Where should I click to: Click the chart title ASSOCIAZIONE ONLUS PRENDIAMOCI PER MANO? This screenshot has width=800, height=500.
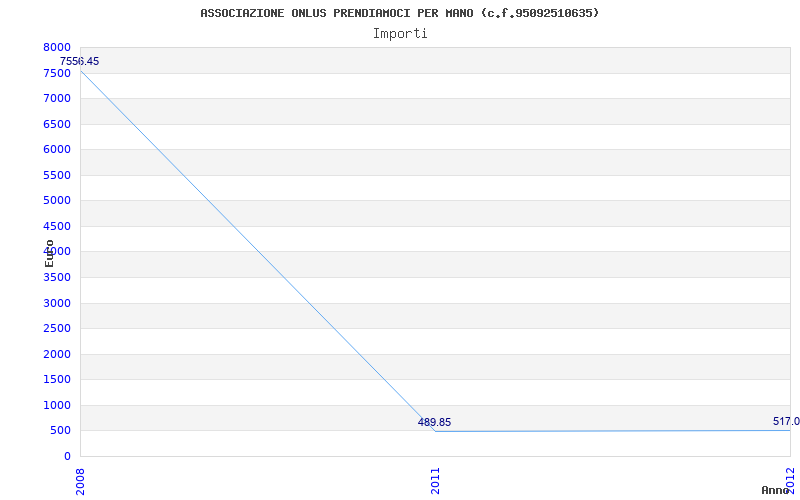tap(399, 13)
